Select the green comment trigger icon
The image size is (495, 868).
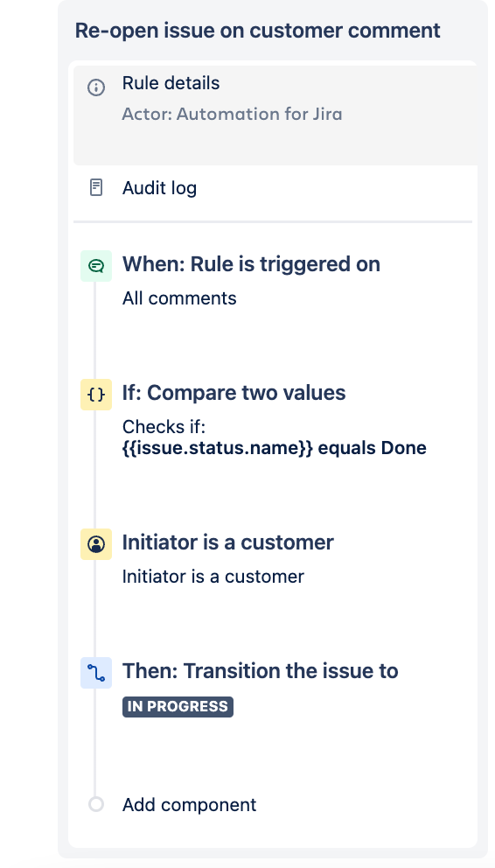(96, 266)
